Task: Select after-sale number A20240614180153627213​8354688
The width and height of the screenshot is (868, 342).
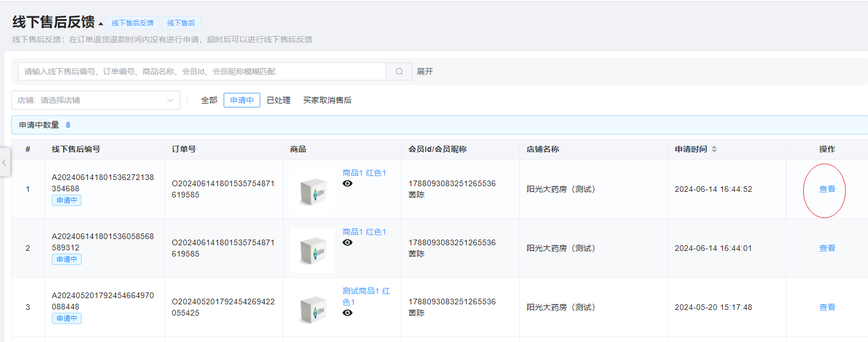Action: click(x=103, y=183)
